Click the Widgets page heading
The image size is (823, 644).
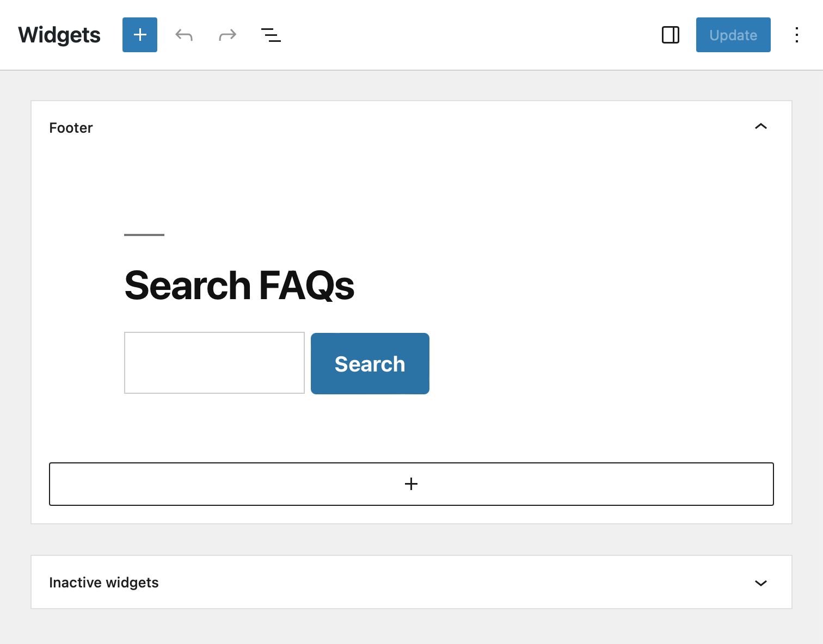tap(59, 35)
